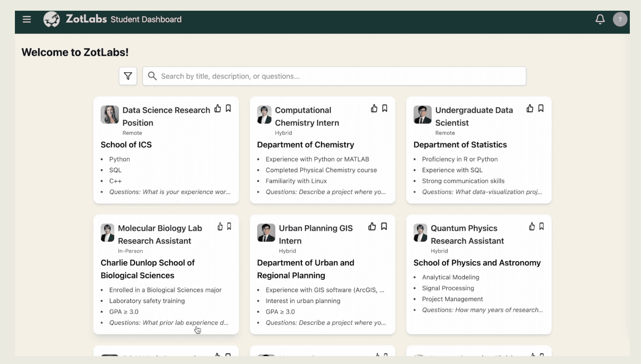Bookmark the Quantum Physics Research Assistant card
641x364 pixels.
(542, 227)
